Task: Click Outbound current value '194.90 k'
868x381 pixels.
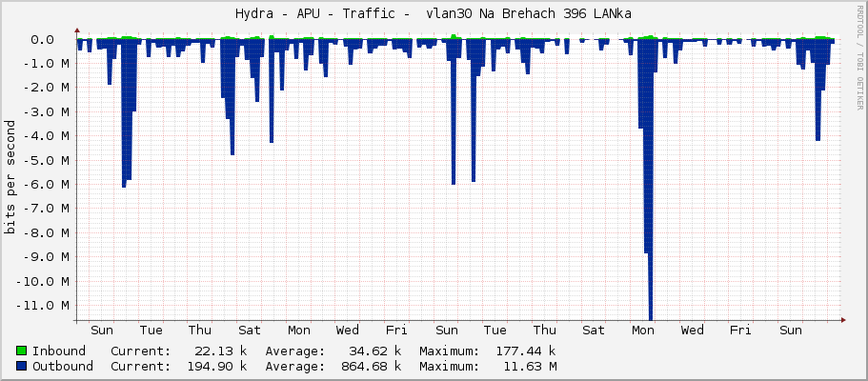Action: [217, 366]
